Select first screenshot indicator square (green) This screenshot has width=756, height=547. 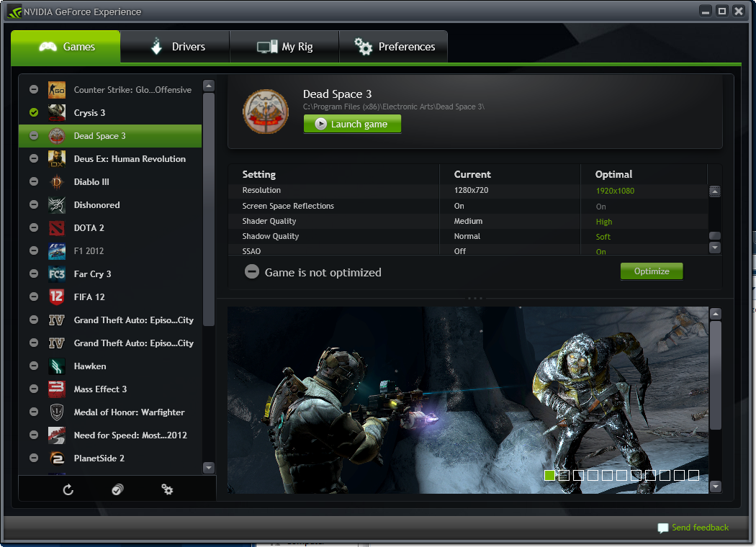coord(549,475)
